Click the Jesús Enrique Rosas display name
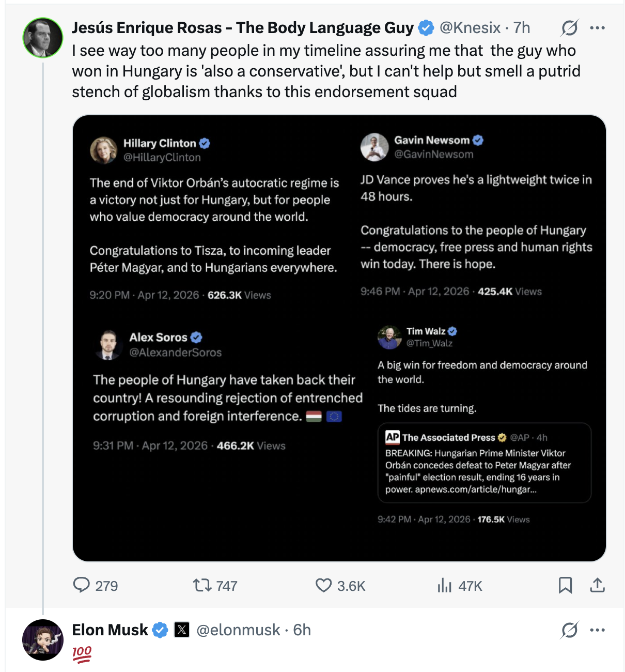This screenshot has width=625, height=672. pyautogui.click(x=242, y=28)
